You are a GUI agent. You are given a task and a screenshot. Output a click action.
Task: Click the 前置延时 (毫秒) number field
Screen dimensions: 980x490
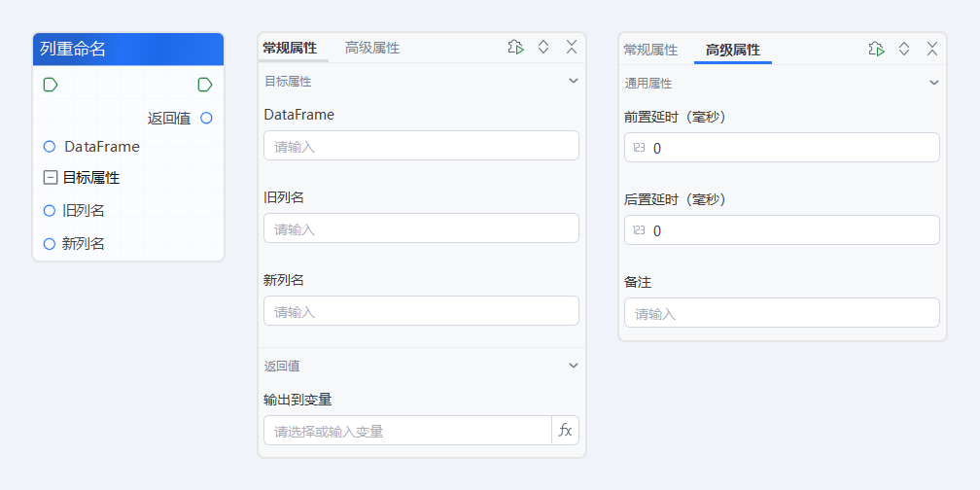click(782, 148)
